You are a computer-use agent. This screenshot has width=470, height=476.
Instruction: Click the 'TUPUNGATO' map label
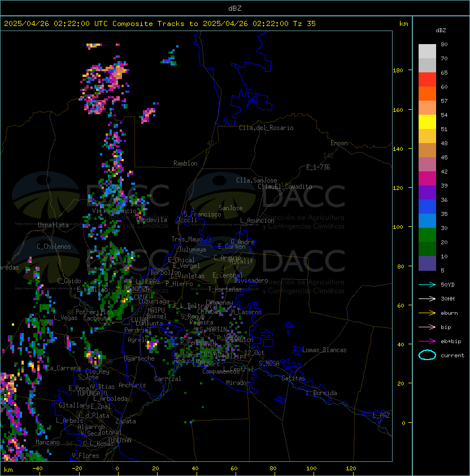point(92,393)
